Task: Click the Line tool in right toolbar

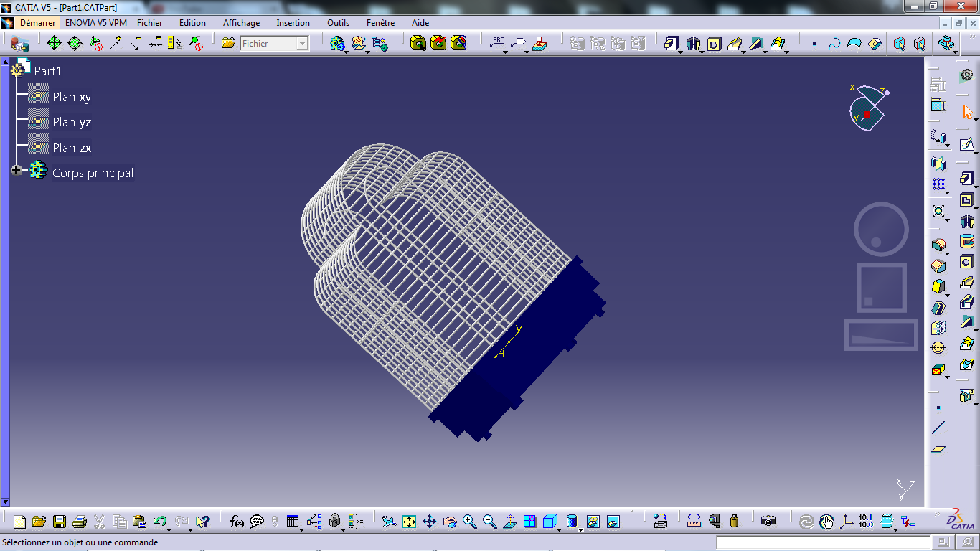Action: (x=938, y=428)
